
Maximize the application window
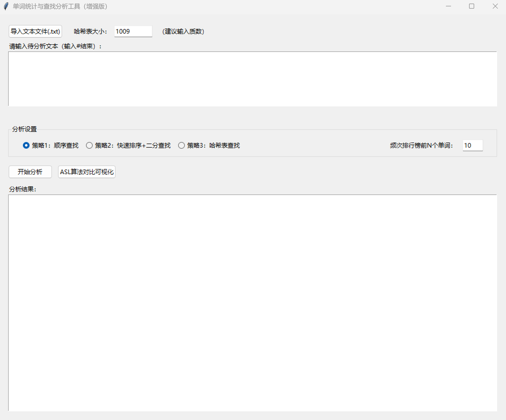471,6
